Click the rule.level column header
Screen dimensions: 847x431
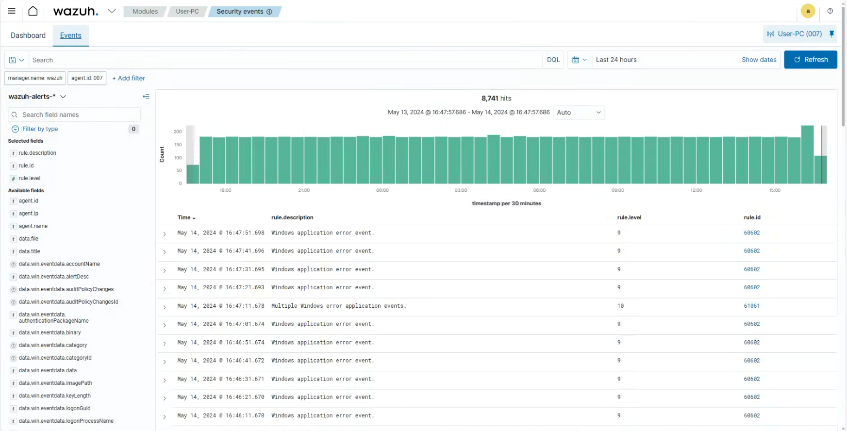[x=629, y=218]
